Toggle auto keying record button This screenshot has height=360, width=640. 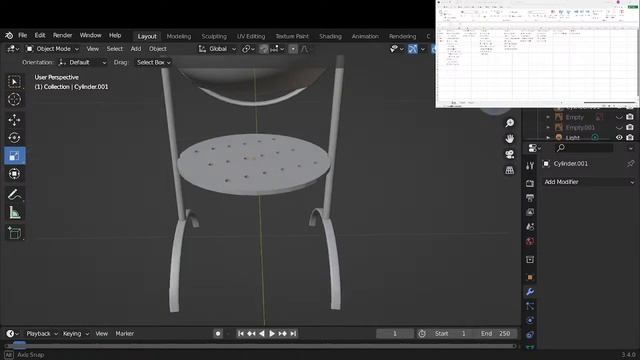click(218, 333)
